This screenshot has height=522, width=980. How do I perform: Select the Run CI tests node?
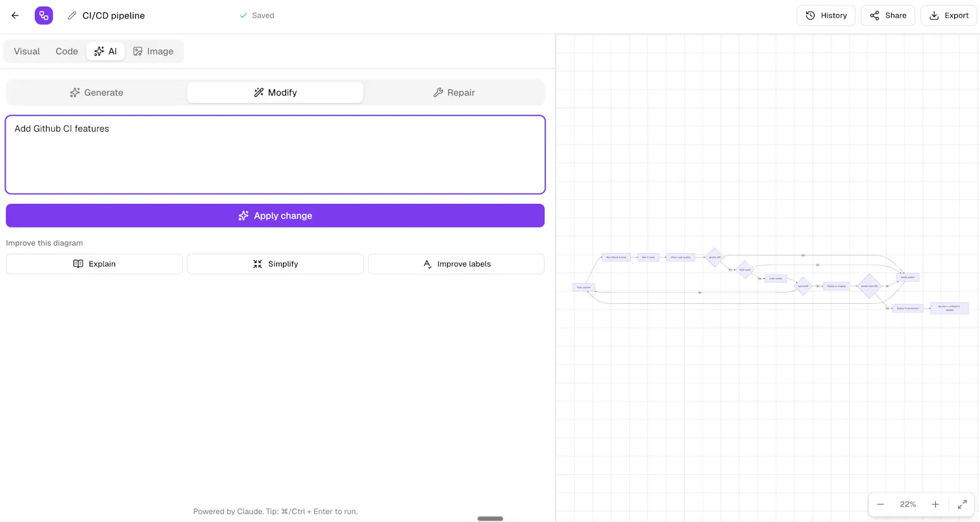(x=648, y=257)
